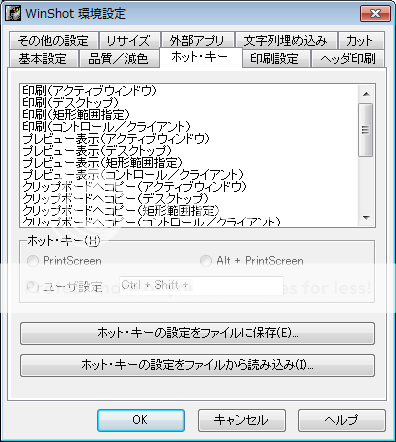Switch to the ヘッダ印刷 tab
The image size is (396, 442).
click(x=348, y=59)
